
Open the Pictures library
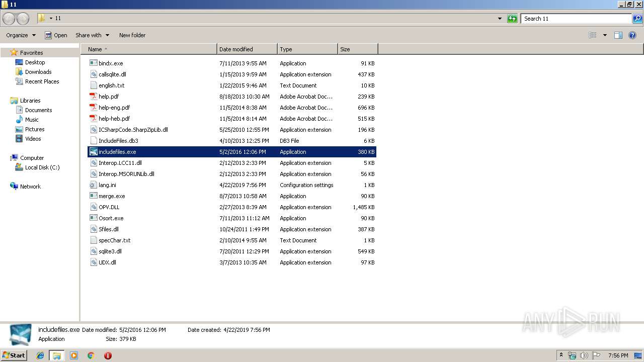(x=35, y=129)
